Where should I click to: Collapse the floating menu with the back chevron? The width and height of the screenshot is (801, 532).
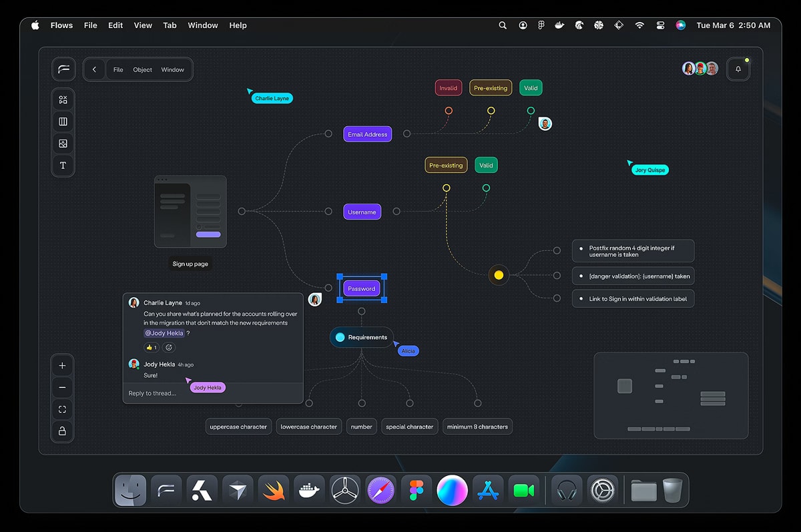pyautogui.click(x=94, y=69)
